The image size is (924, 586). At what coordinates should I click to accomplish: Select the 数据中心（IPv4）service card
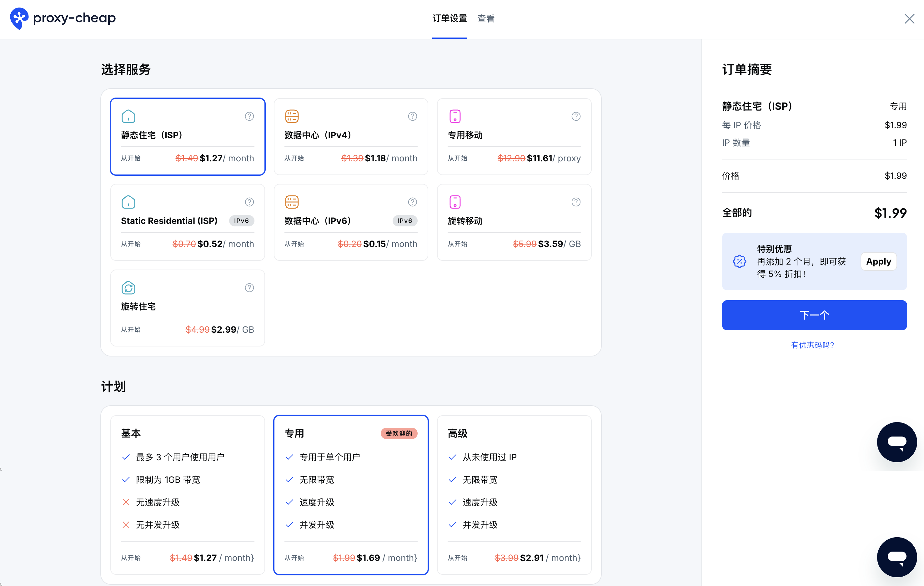(351, 137)
